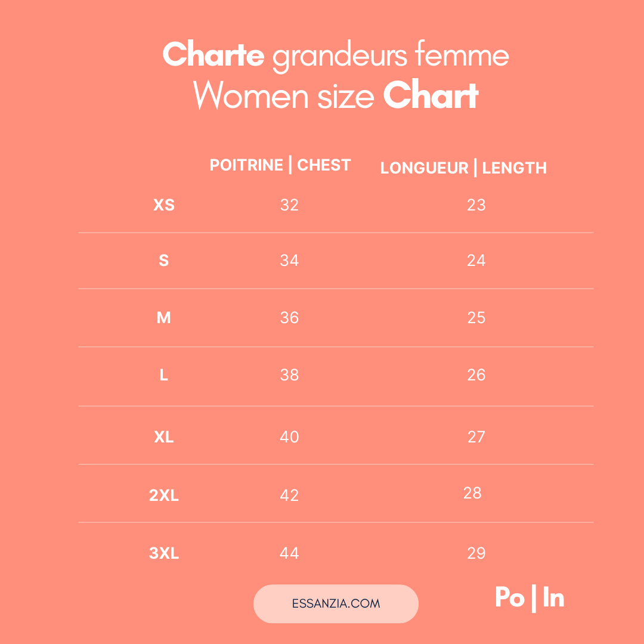
Task: Select chest measurement 36
Action: [289, 318]
